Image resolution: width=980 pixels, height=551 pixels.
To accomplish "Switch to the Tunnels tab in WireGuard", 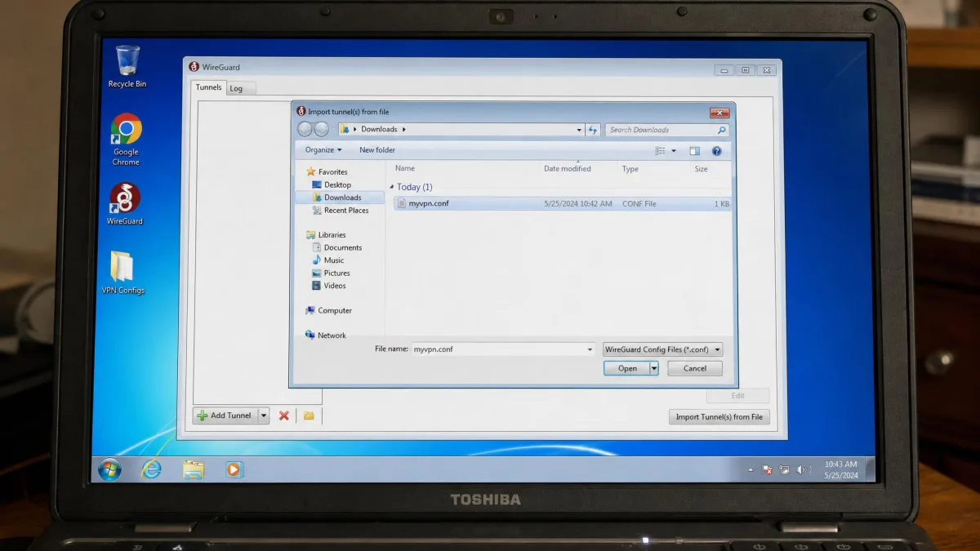I will tap(208, 87).
